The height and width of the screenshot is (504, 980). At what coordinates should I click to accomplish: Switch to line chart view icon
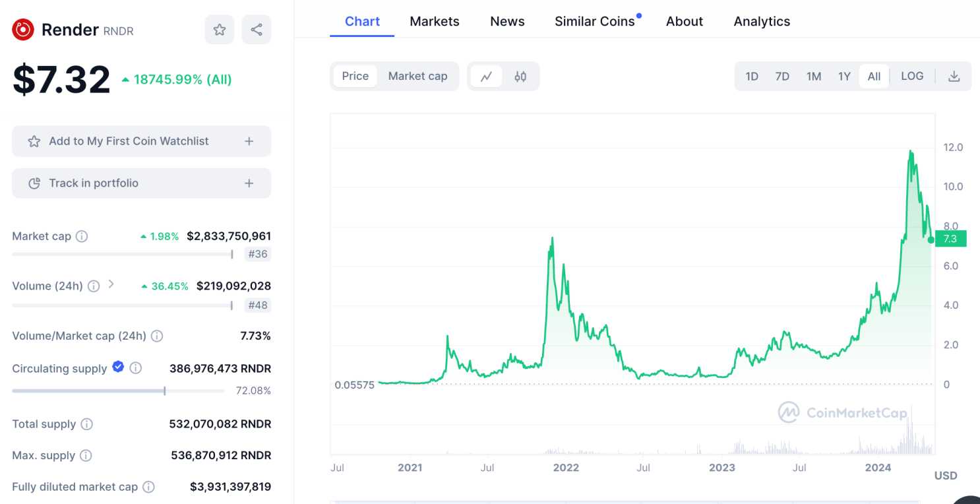tap(487, 77)
